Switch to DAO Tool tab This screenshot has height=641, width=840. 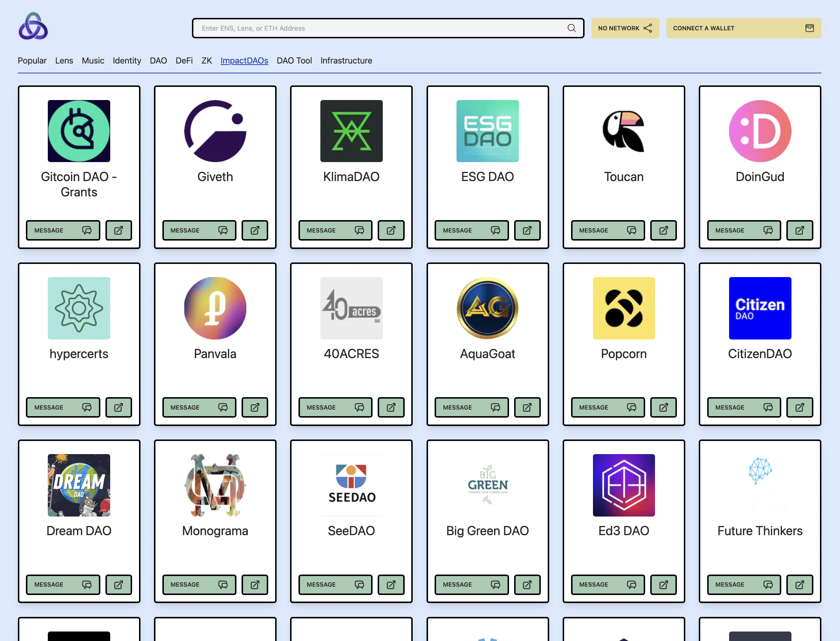click(x=294, y=60)
